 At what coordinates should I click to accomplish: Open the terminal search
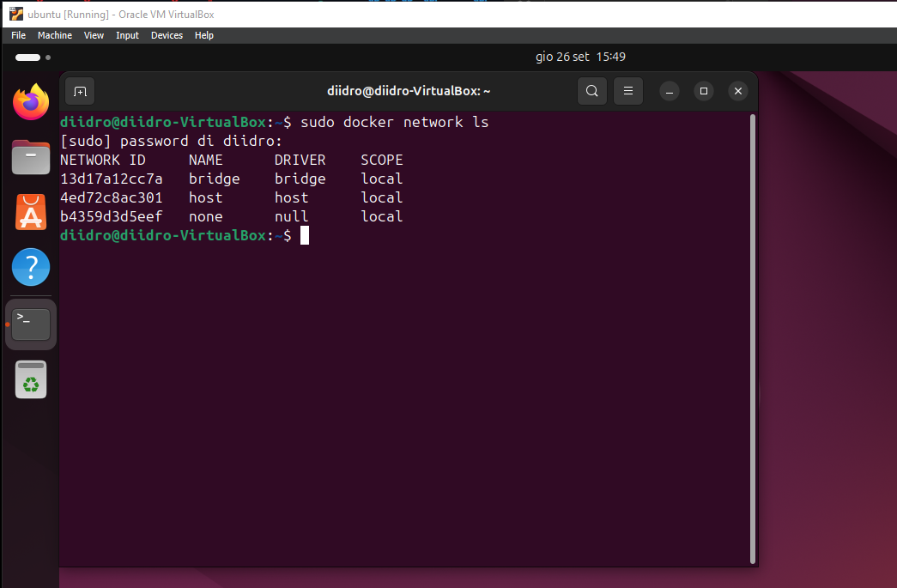591,90
